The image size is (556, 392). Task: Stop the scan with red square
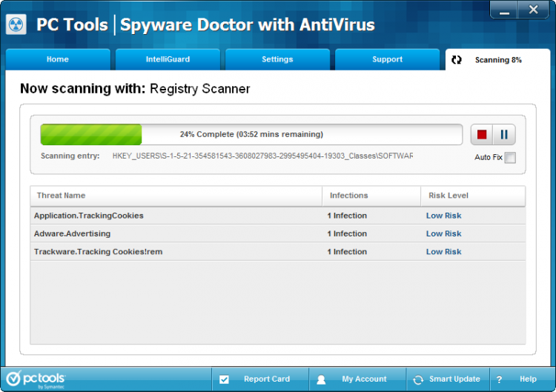tap(482, 135)
